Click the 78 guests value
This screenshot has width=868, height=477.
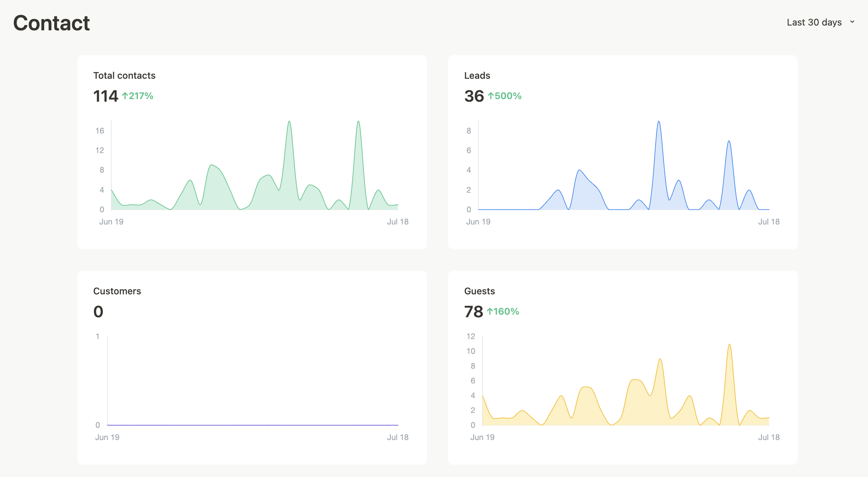click(x=474, y=312)
